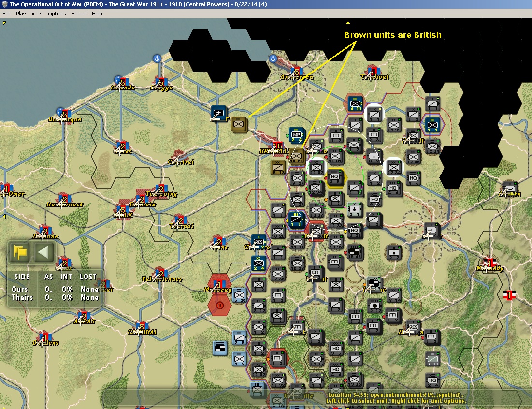
Task: Click the Valenciennes city label
Action: coord(161,279)
